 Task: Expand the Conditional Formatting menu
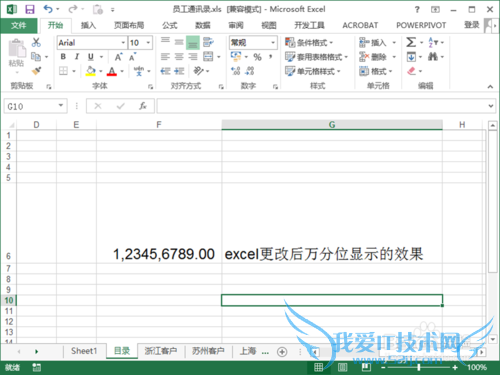[309, 43]
